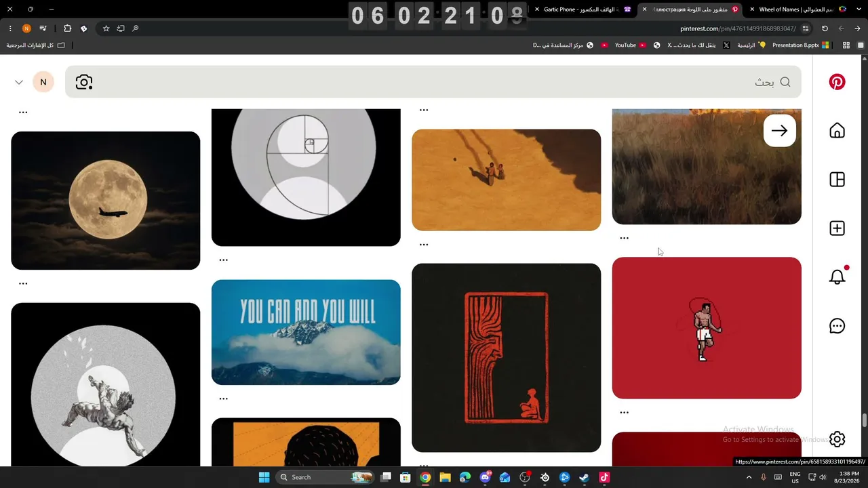The height and width of the screenshot is (488, 868).
Task: Open the red jump rope boxer pin
Action: [x=707, y=328]
